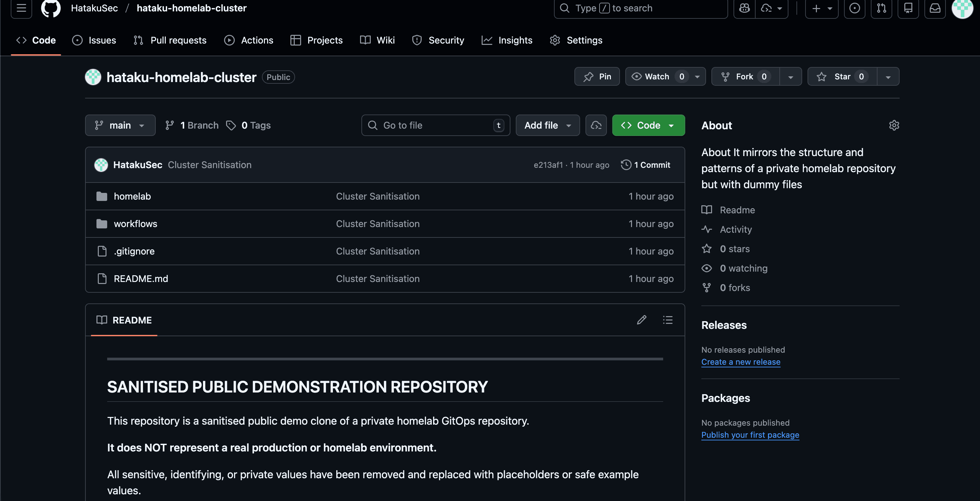Edit README with pencil icon
This screenshot has height=501, width=980.
641,320
